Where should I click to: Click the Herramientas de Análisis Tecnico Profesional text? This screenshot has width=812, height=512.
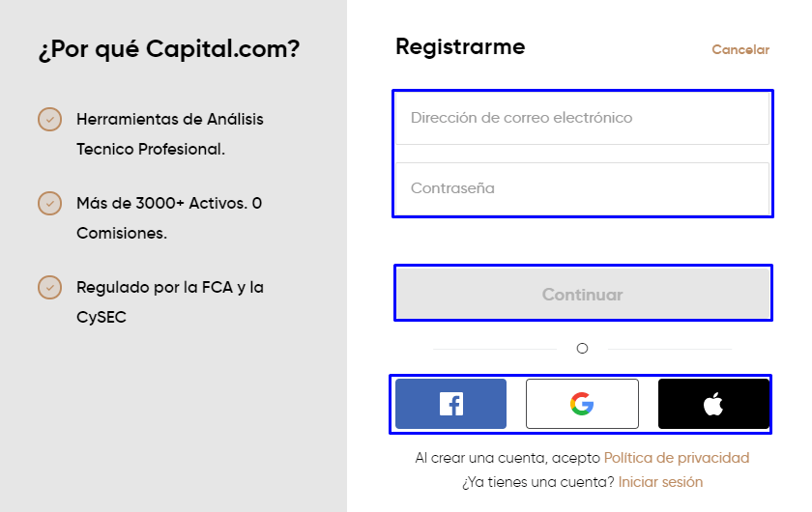click(x=170, y=134)
